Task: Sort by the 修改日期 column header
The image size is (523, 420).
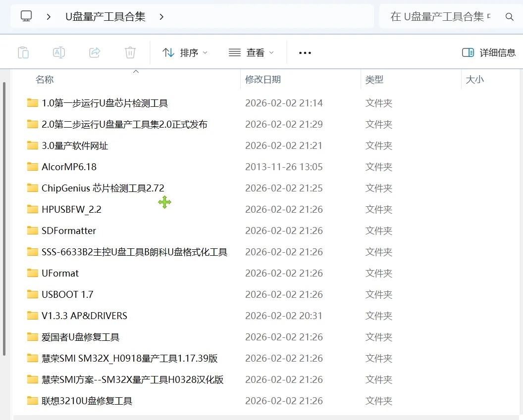Action: pos(263,80)
